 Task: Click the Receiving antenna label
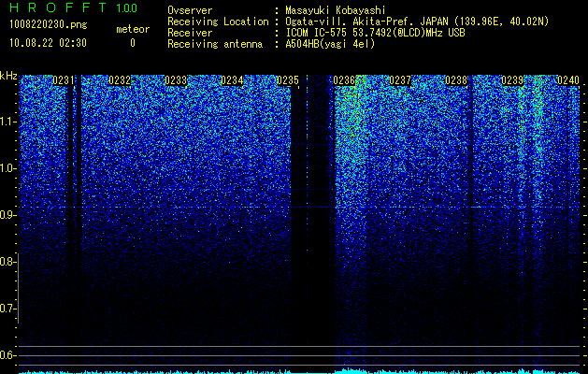click(215, 44)
